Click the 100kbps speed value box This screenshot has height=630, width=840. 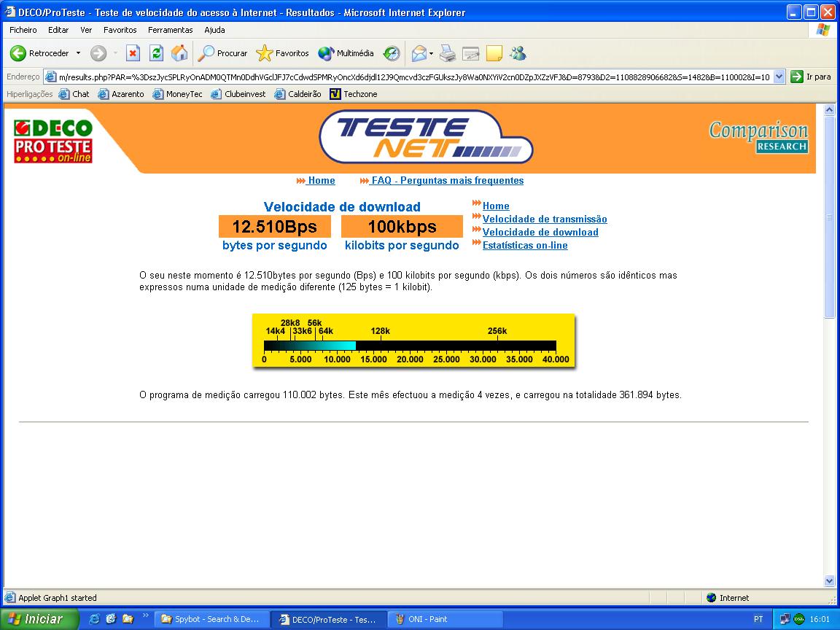click(402, 227)
